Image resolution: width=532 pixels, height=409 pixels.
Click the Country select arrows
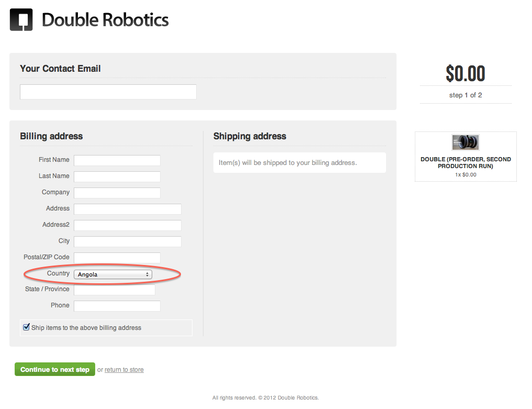(x=147, y=274)
